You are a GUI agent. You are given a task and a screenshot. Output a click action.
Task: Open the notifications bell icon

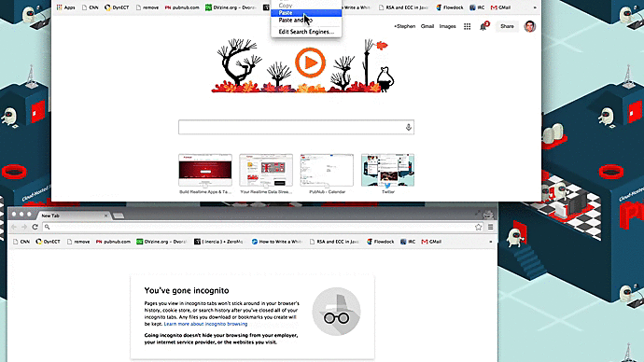(483, 27)
